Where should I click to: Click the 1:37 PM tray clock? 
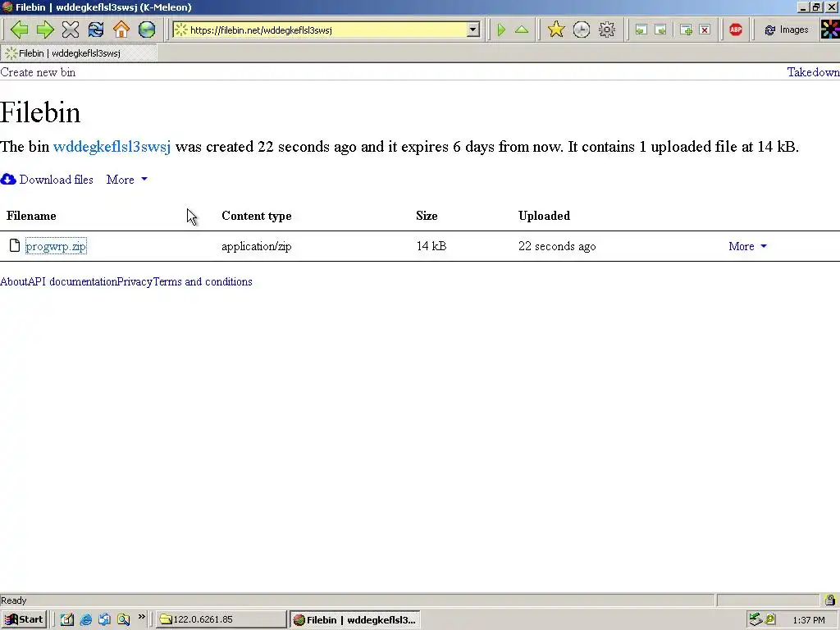pyautogui.click(x=809, y=620)
